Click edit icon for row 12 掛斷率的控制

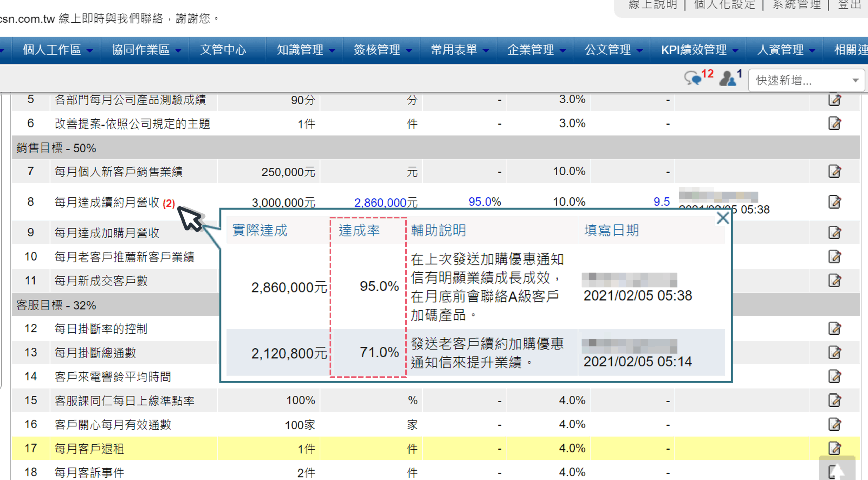pyautogui.click(x=834, y=328)
